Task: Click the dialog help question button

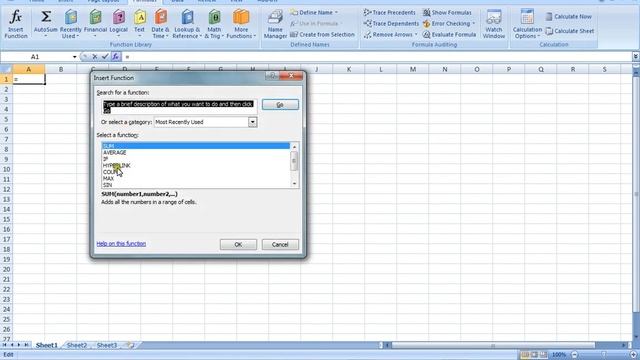Action: (272, 76)
